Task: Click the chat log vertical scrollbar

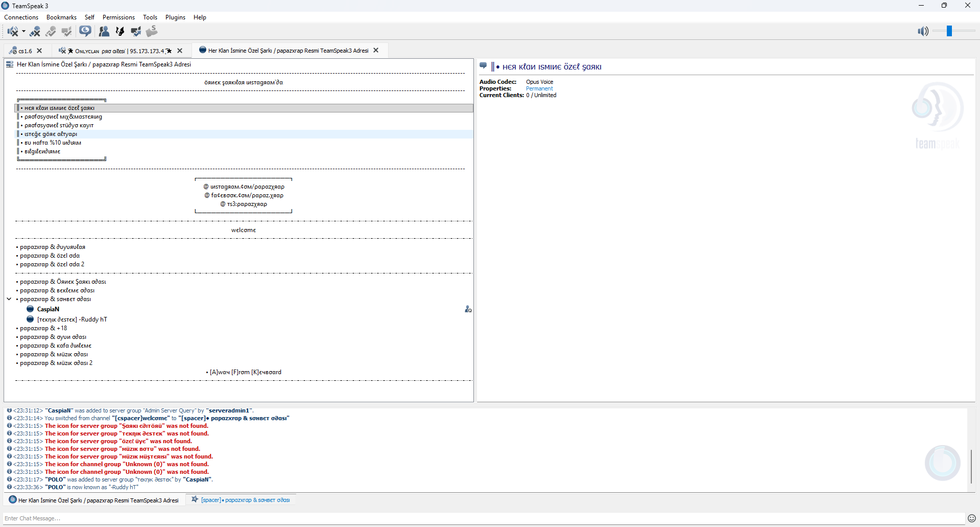Action: click(971, 466)
